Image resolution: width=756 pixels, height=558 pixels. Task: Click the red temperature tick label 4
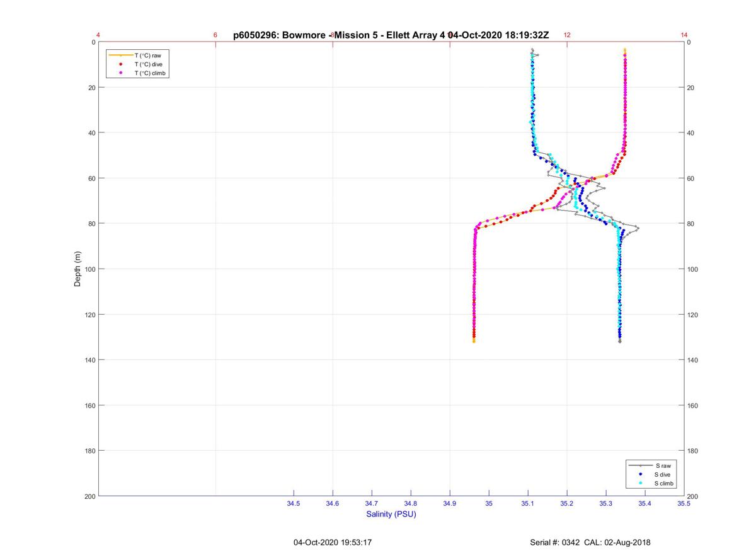(x=98, y=35)
